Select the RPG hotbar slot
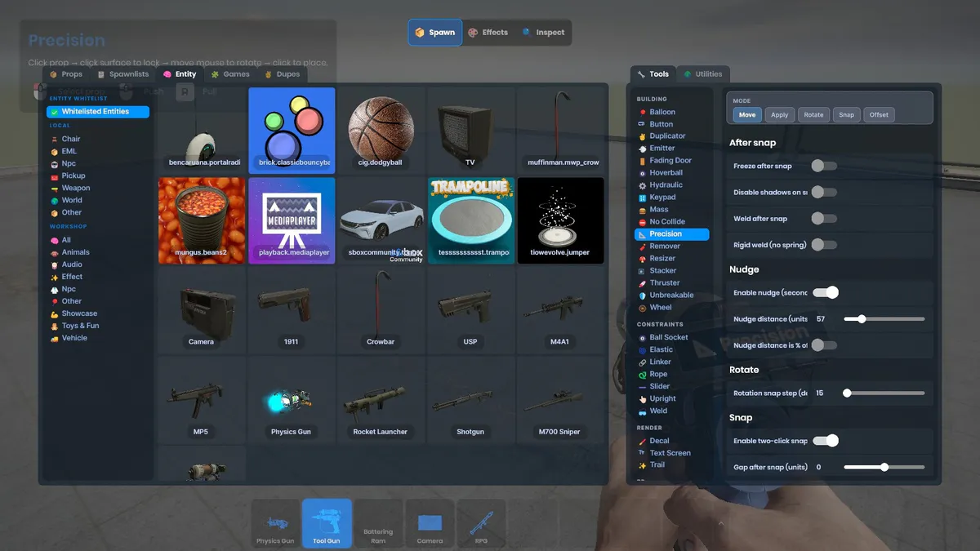 pos(481,523)
